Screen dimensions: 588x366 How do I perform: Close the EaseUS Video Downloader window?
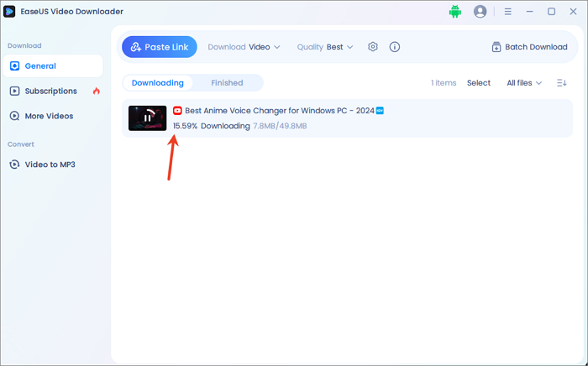(573, 12)
